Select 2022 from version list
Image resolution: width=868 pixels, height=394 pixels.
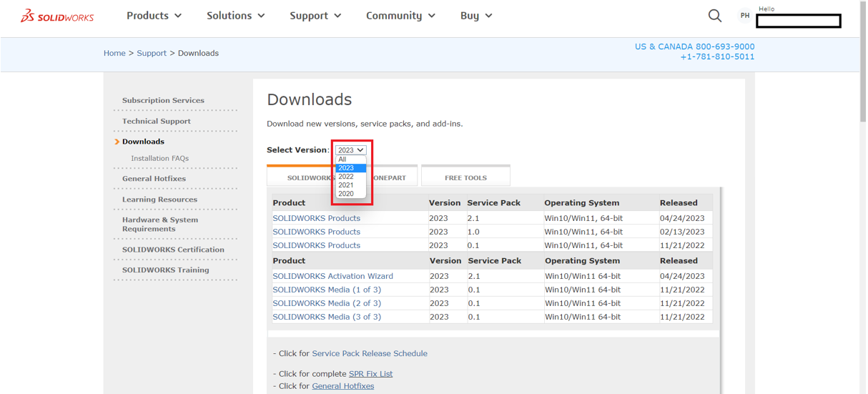[x=346, y=177]
